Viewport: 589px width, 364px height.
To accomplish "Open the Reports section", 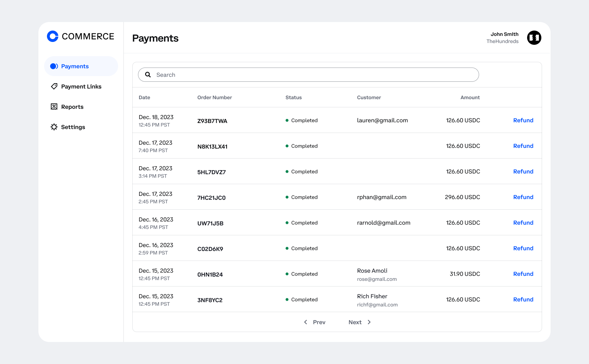I will 72,107.
